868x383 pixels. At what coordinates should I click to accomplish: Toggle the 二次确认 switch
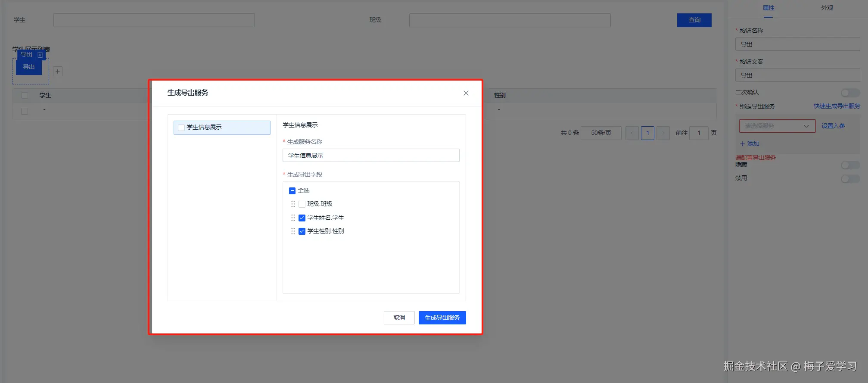pyautogui.click(x=850, y=93)
